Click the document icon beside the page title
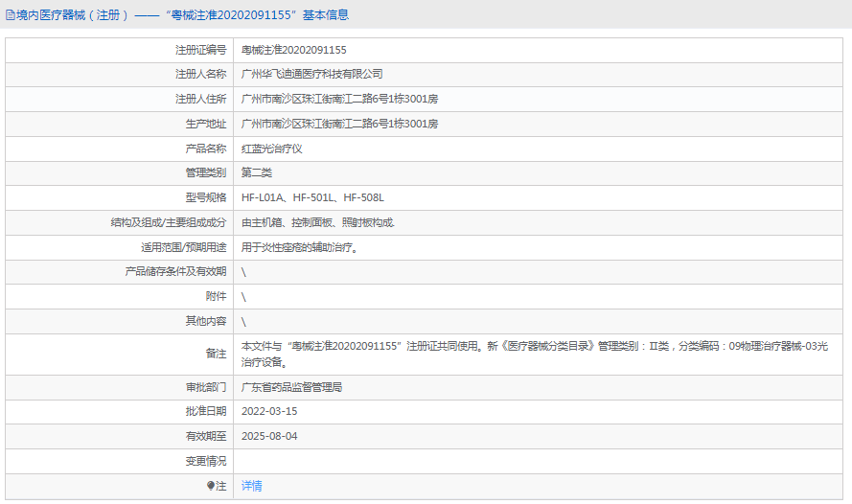This screenshot has height=504, width=852. (10, 15)
